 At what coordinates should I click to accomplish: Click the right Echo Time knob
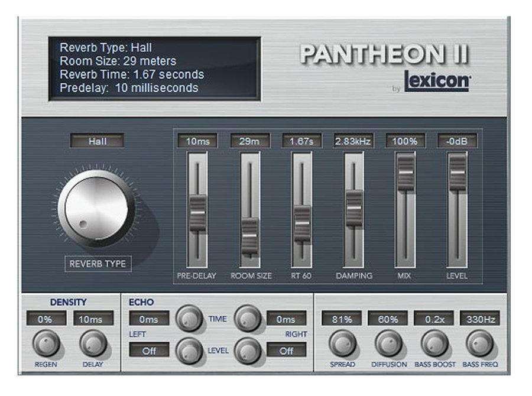247,319
